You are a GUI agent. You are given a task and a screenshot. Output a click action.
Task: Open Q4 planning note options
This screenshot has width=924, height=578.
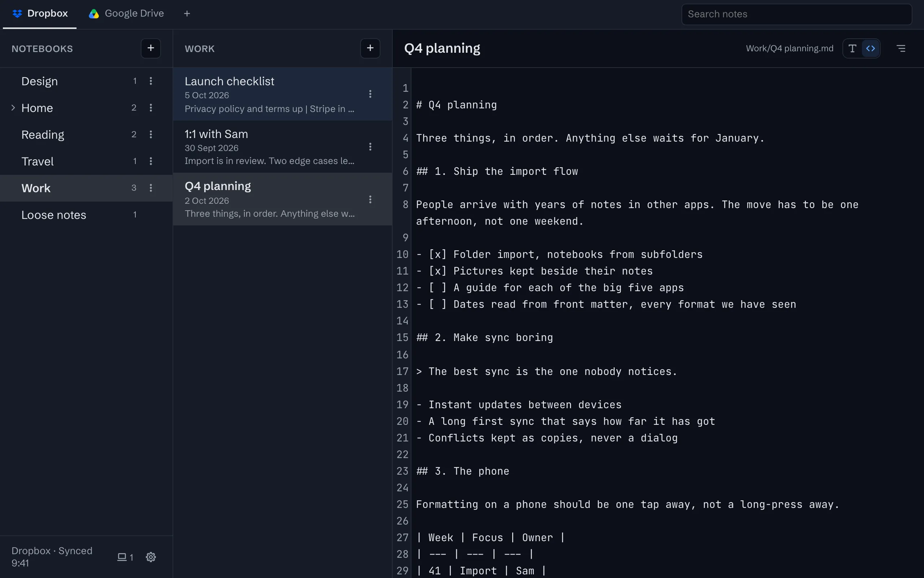[x=370, y=199]
